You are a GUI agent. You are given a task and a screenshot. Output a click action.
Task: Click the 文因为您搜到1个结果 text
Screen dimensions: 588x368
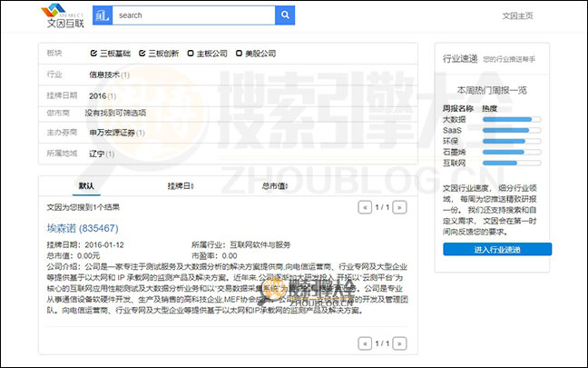pos(83,207)
